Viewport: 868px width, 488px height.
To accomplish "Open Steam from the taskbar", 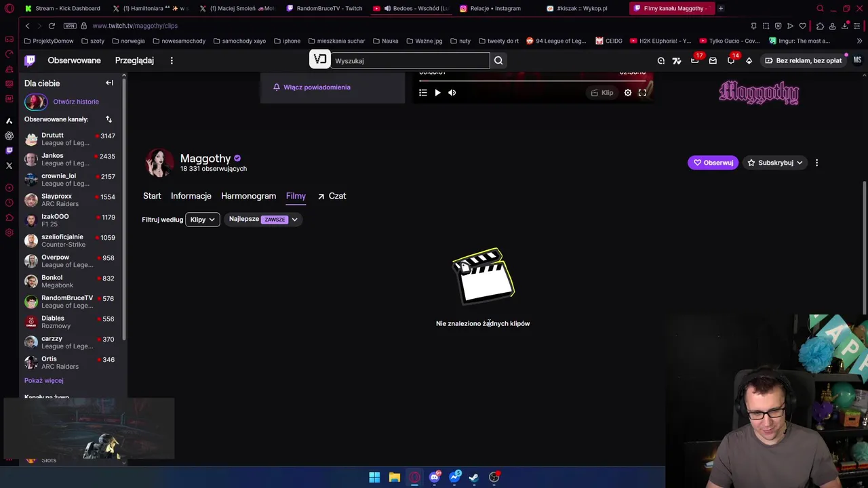I will pyautogui.click(x=474, y=477).
